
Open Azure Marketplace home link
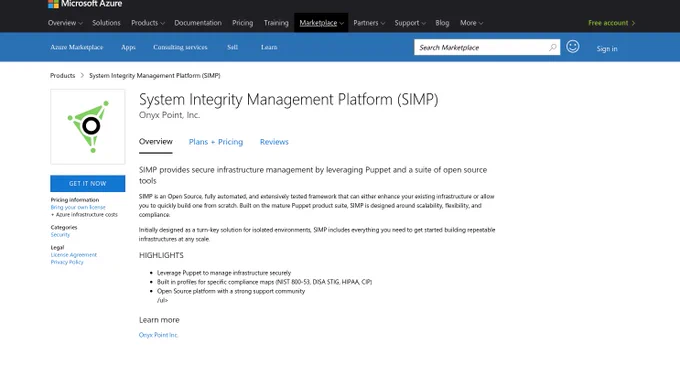tap(77, 47)
